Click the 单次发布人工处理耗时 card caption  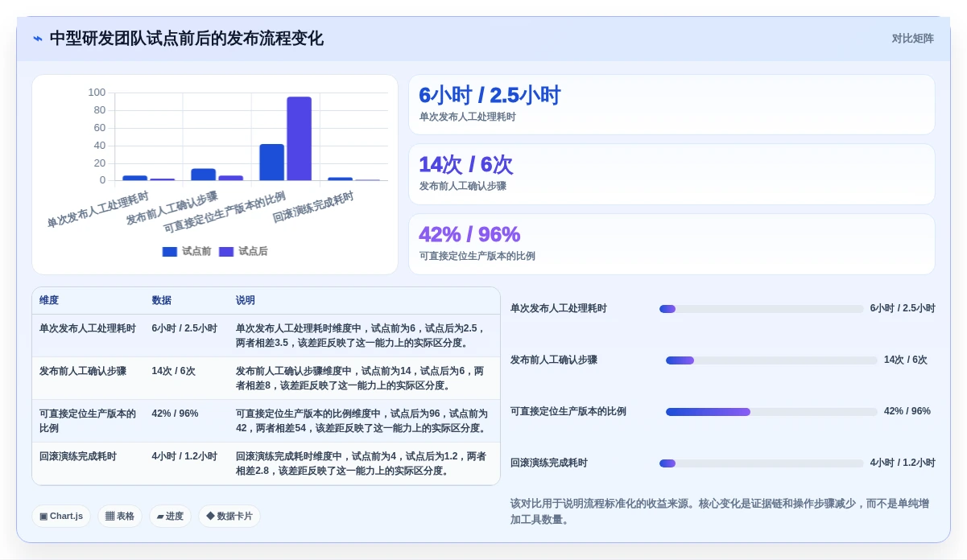point(467,117)
